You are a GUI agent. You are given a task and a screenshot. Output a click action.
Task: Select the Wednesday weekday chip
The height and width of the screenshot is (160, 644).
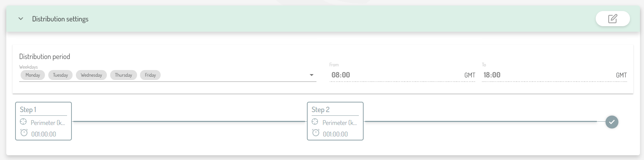click(91, 75)
